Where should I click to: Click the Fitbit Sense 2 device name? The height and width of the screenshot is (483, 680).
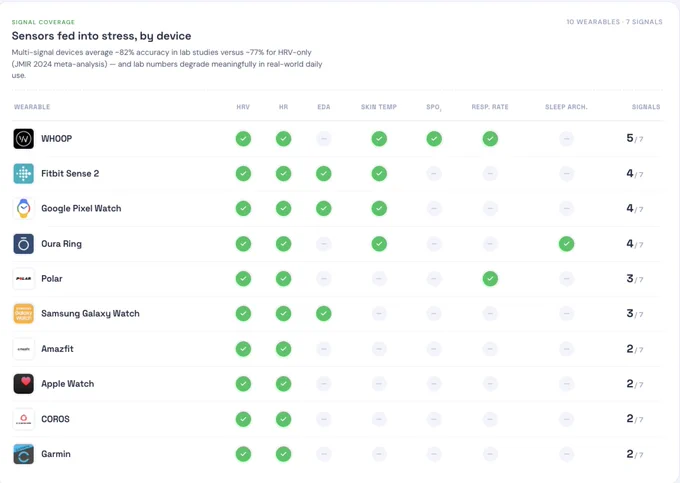tap(70, 173)
